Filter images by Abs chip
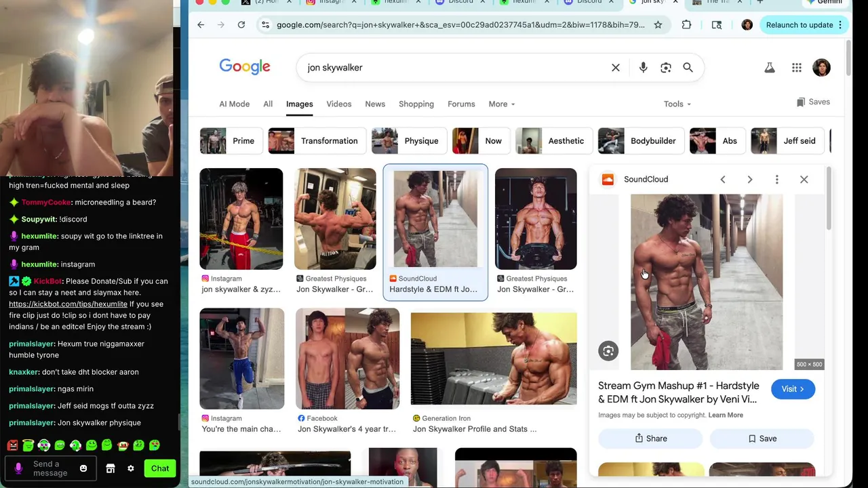 click(x=717, y=141)
